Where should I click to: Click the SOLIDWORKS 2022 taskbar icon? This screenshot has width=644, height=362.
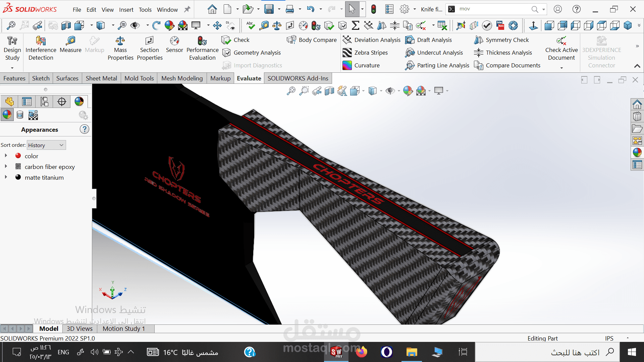pos(336,352)
